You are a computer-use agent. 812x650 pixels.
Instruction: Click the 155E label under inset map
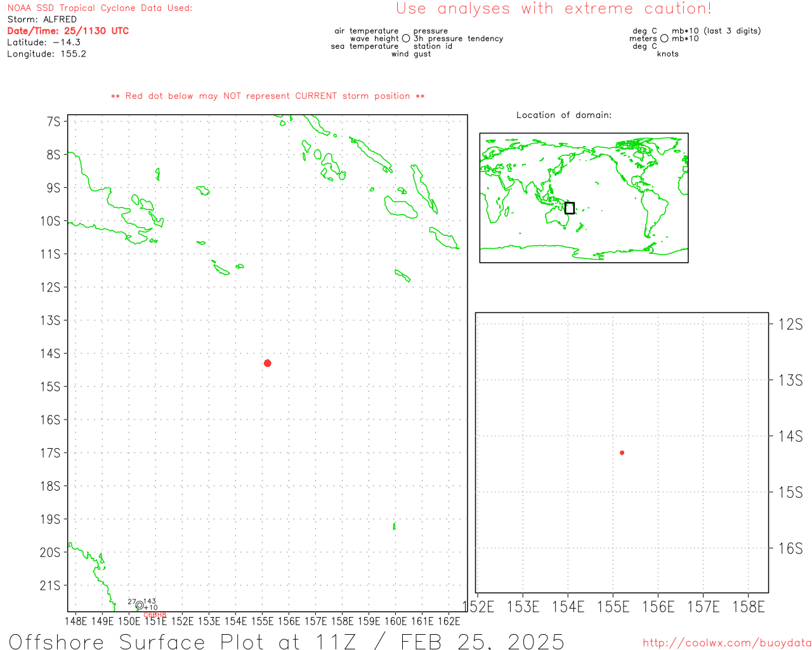click(613, 607)
